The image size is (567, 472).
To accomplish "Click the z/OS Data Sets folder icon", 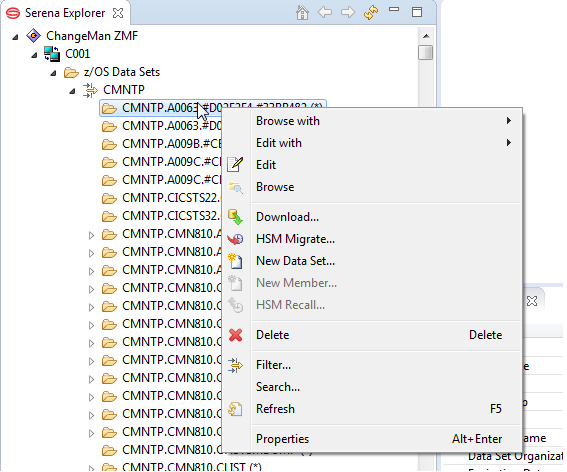I will tap(71, 72).
